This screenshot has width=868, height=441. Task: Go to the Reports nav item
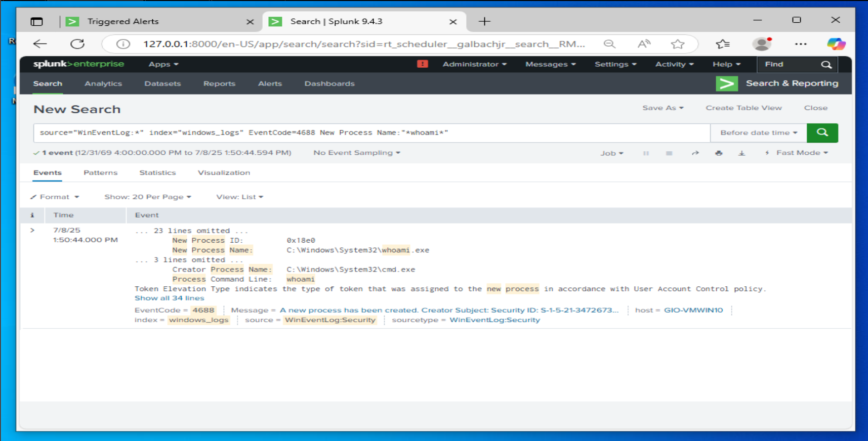[219, 83]
